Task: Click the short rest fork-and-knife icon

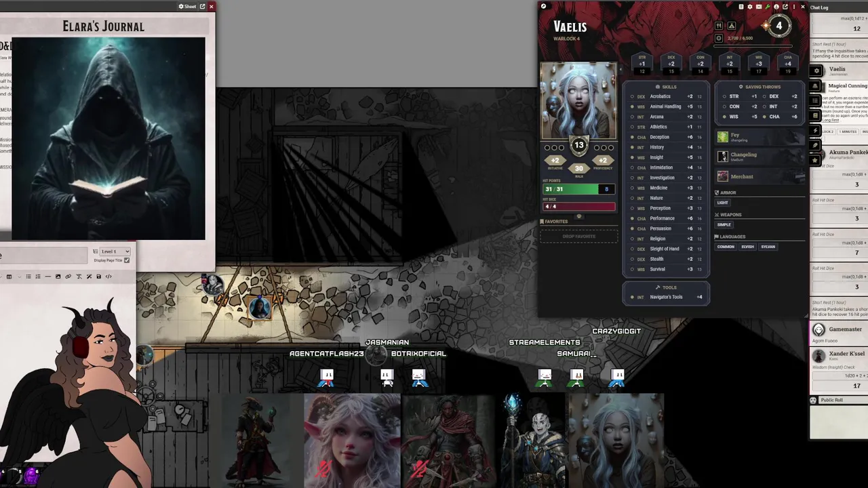Action: [x=719, y=26]
